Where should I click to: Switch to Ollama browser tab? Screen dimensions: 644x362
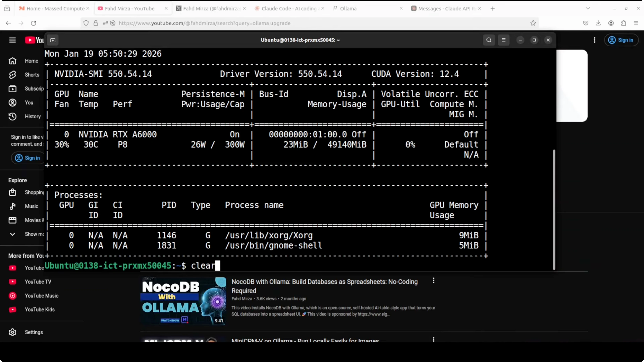[348, 9]
